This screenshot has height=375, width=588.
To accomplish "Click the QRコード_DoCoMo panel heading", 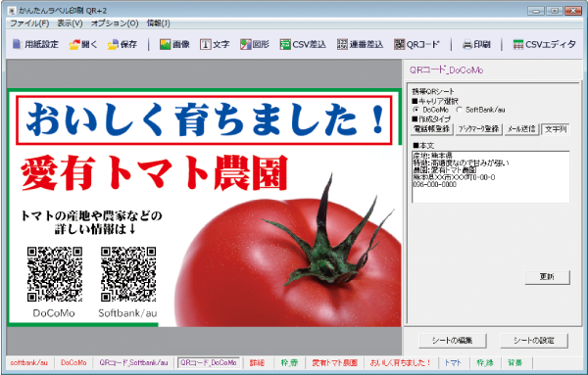I will tap(446, 70).
